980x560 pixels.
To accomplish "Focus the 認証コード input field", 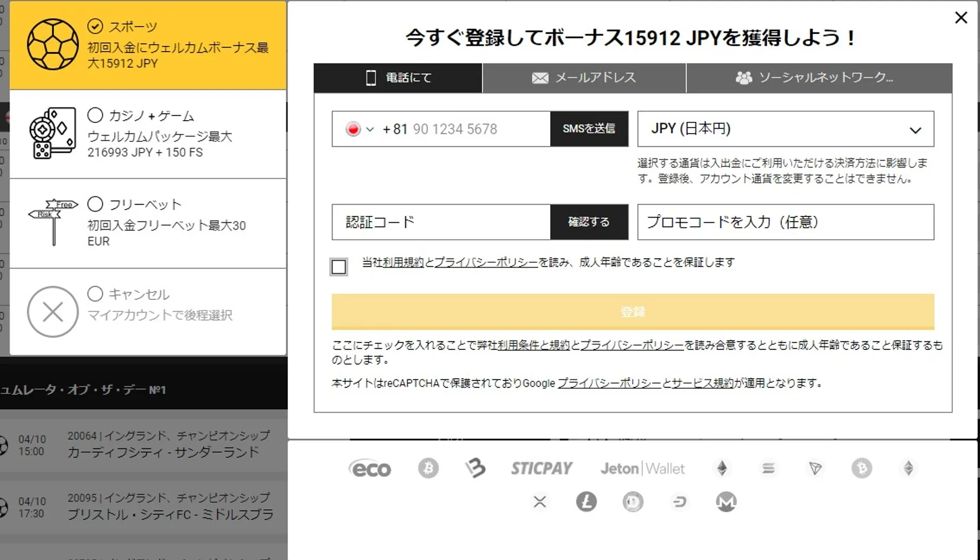I will (x=441, y=222).
